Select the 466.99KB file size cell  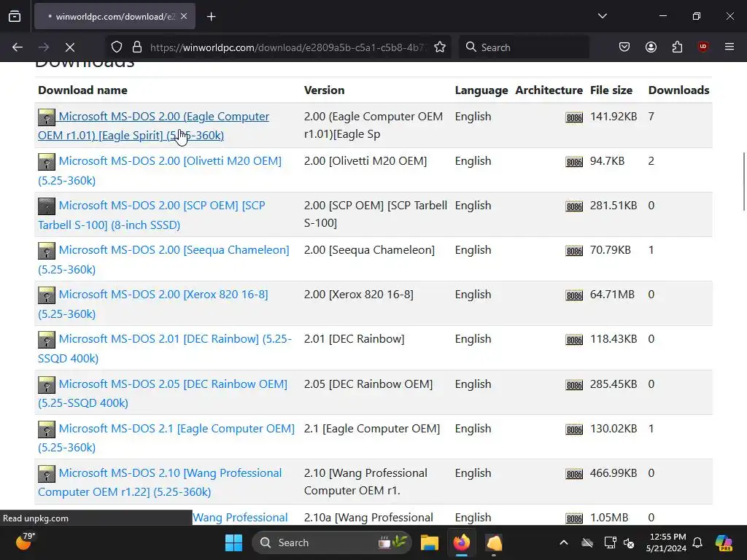(613, 472)
